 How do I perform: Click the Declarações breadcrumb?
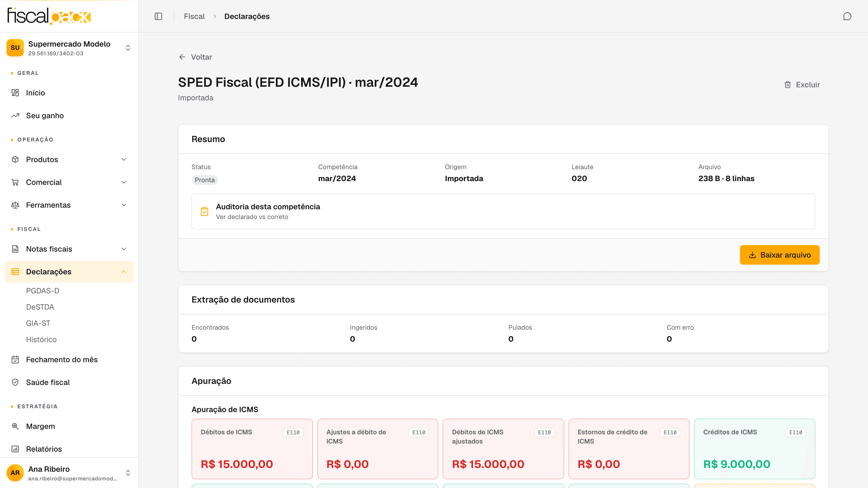(247, 16)
